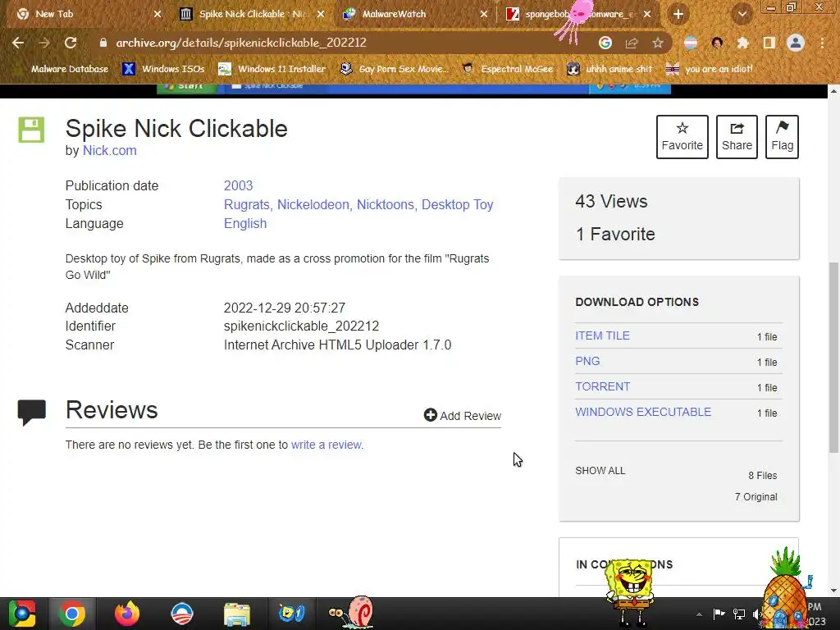Click the English language link

[244, 223]
